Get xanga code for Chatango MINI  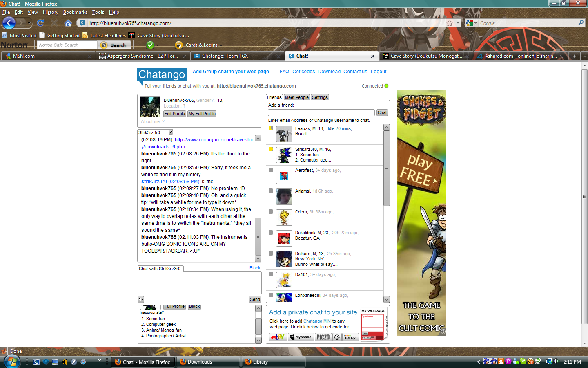[350, 337]
